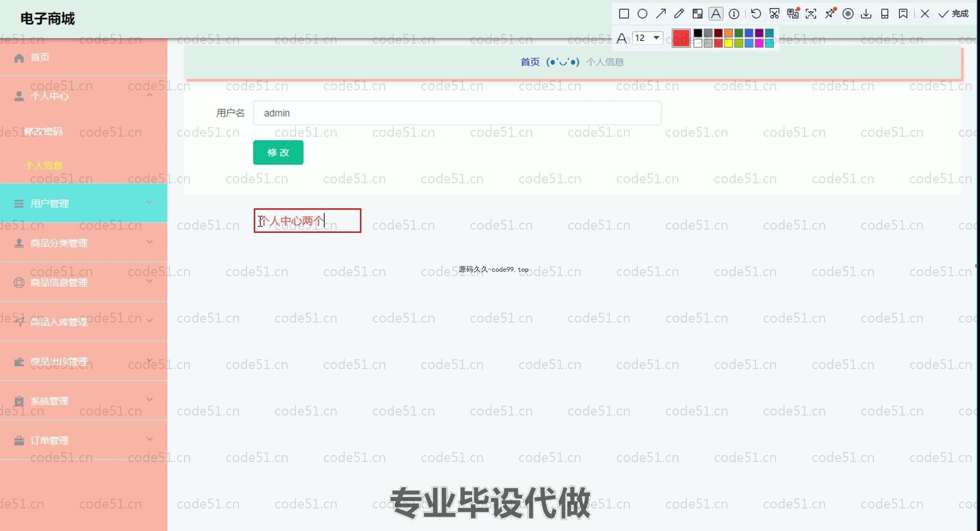Click the home icon beside 首页
Screen dimensions: 980x531
point(19,58)
